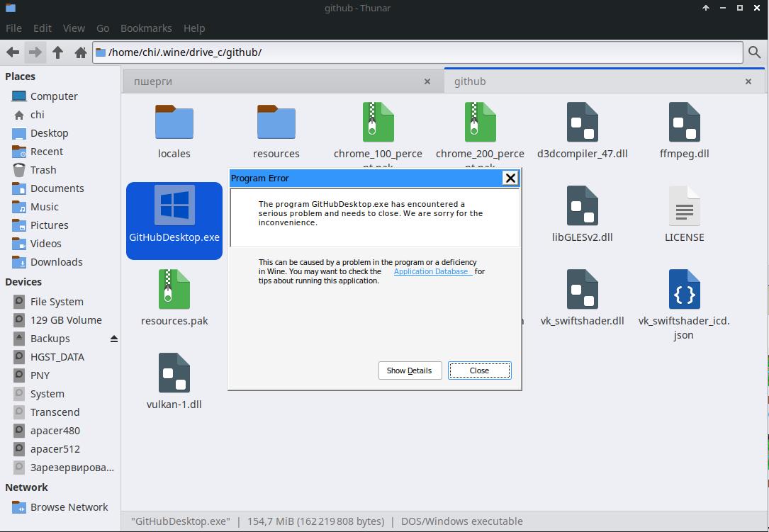
Task: Open the home folder via house icon
Action: point(80,52)
